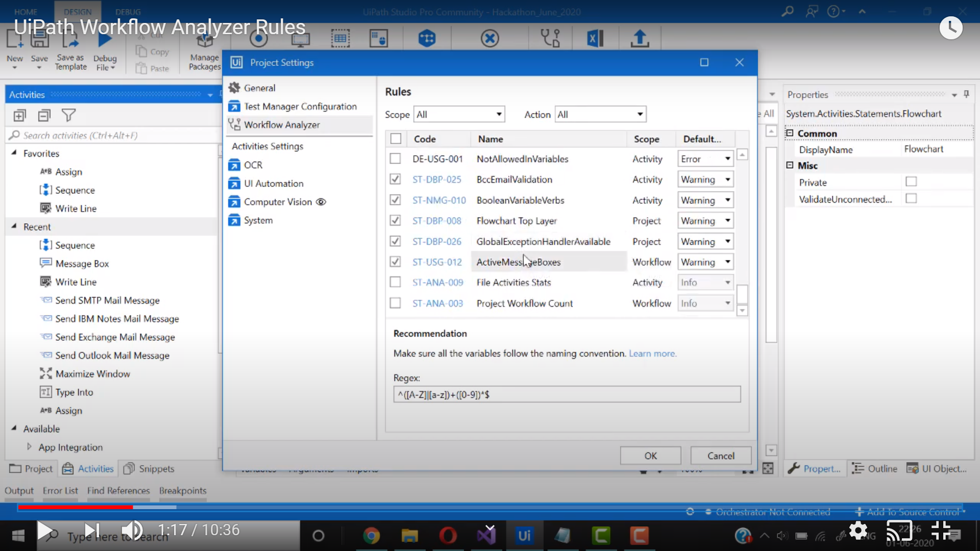Toggle the ValidateUnconnected checkbox in Properties
The width and height of the screenshot is (980, 551).
point(911,198)
